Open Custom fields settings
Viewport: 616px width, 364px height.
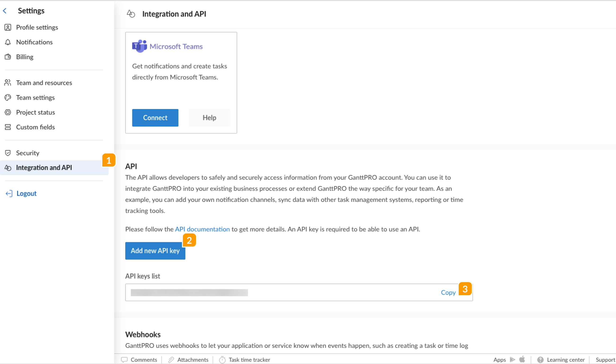(x=35, y=127)
